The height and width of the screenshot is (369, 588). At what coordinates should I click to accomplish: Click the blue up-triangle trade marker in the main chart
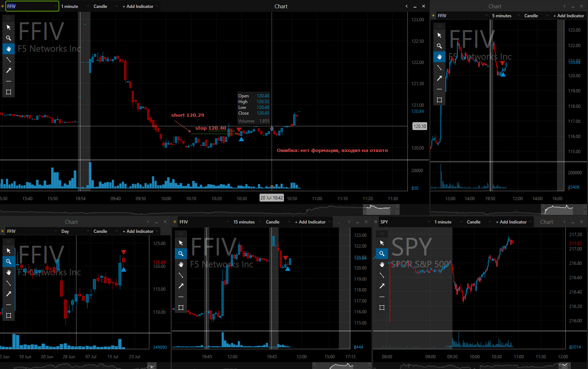pyautogui.click(x=242, y=139)
